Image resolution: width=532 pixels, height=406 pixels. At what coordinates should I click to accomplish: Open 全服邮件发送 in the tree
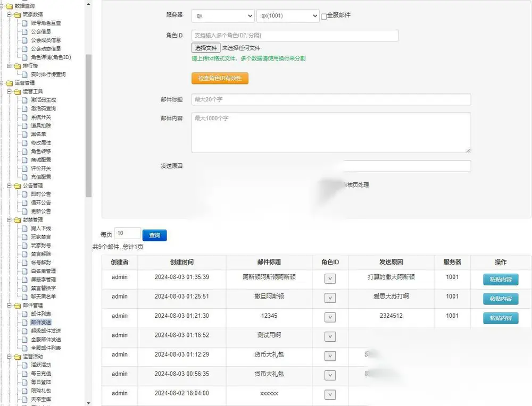tap(46, 339)
